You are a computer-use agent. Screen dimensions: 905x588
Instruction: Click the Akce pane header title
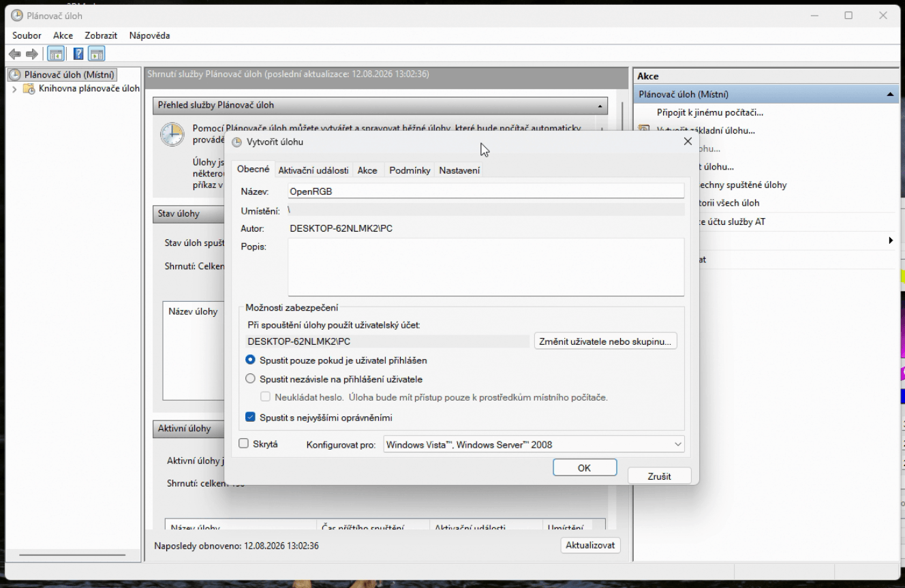click(x=648, y=76)
